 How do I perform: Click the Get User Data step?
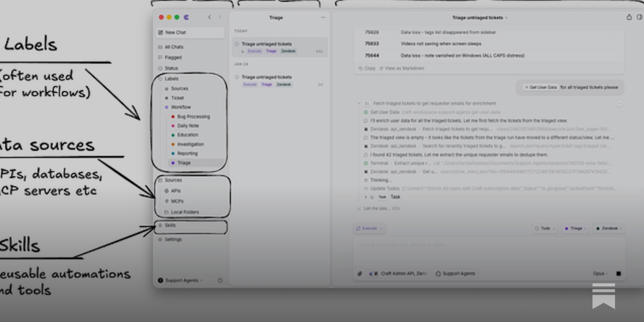pos(432,112)
